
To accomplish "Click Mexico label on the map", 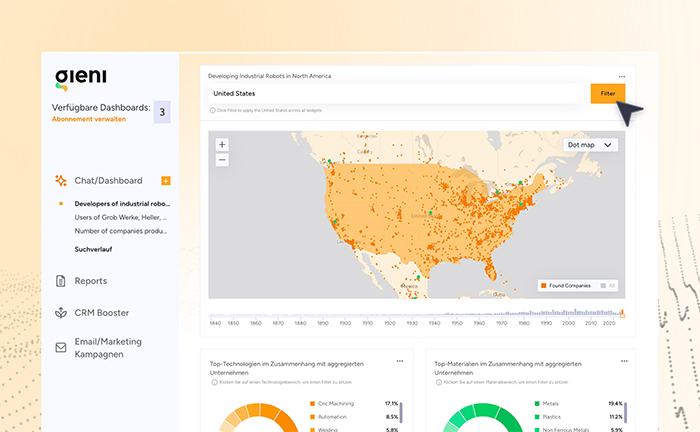I will 409,286.
